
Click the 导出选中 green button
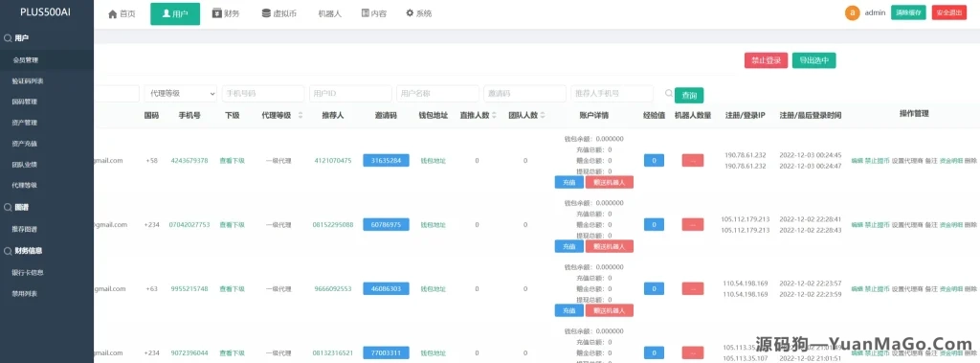pyautogui.click(x=813, y=60)
